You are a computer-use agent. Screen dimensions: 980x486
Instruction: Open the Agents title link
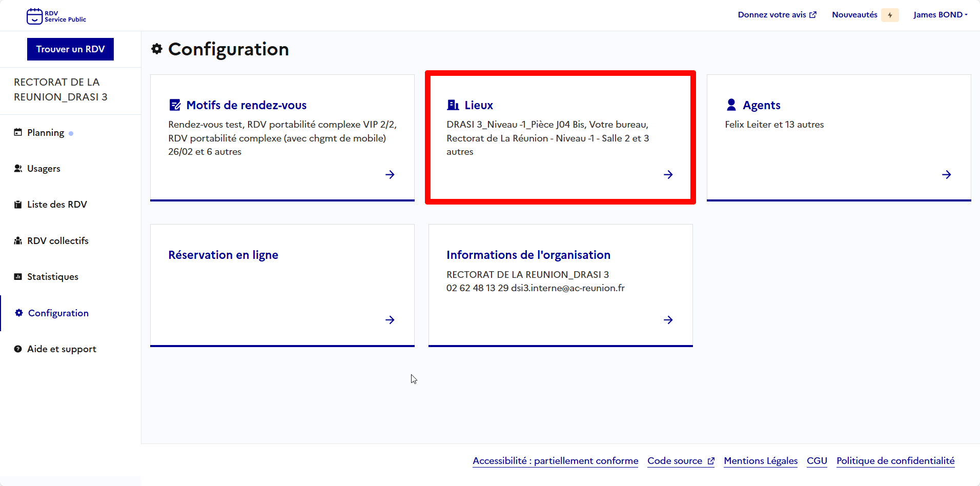pos(762,105)
